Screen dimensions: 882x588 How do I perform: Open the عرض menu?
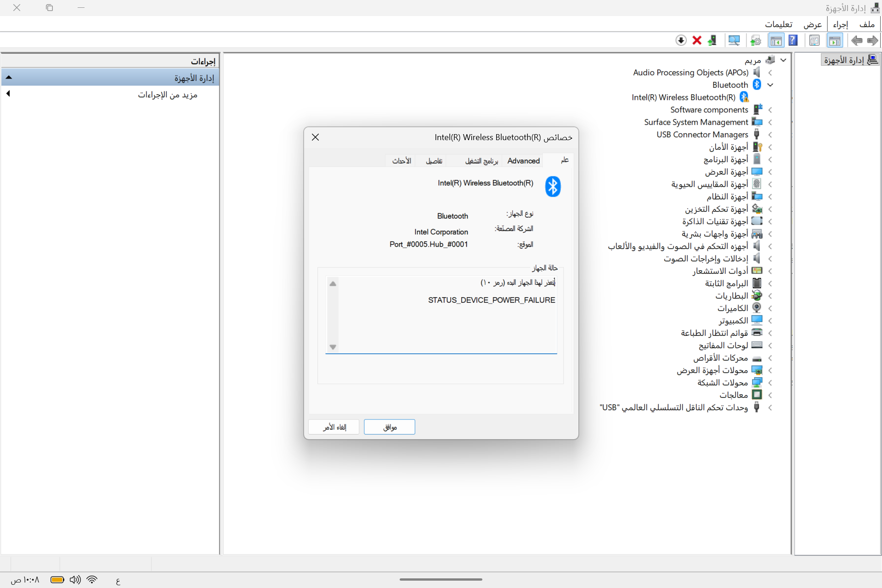click(812, 24)
